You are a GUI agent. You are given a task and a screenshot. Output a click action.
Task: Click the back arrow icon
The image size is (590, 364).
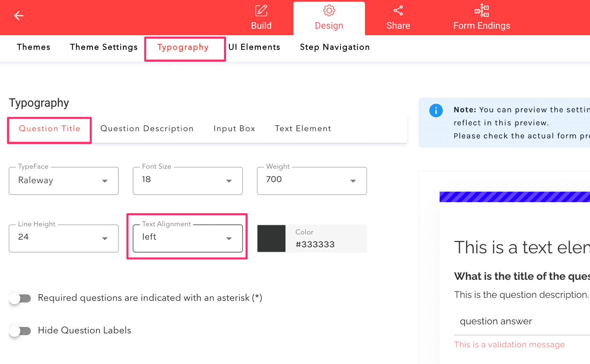tap(19, 15)
